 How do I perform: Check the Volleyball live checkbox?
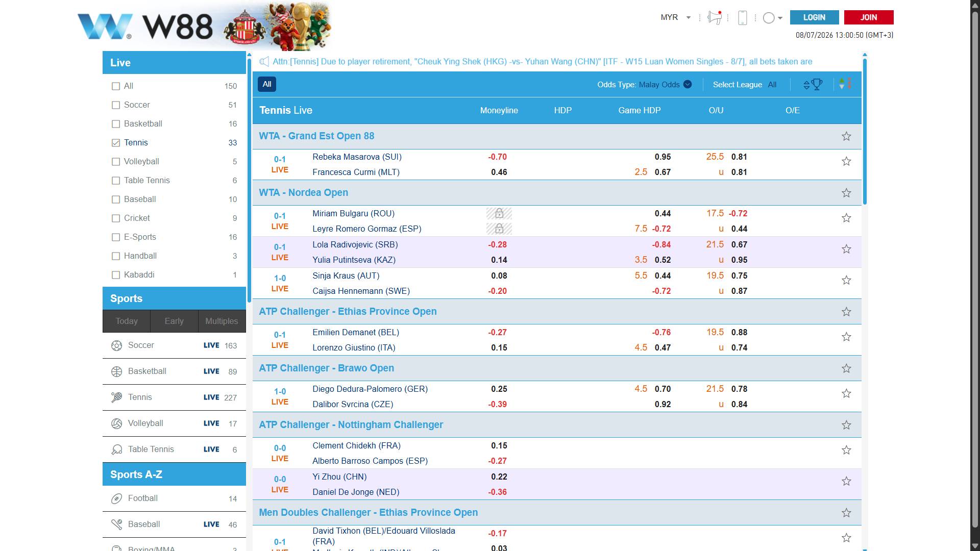(116, 162)
